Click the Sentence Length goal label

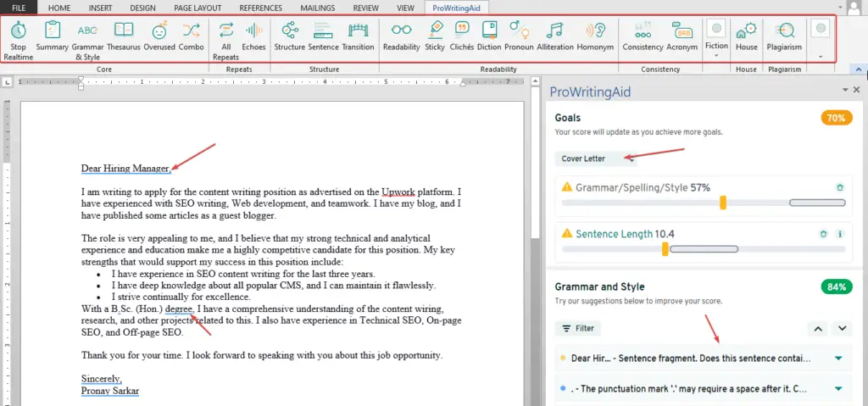614,234
